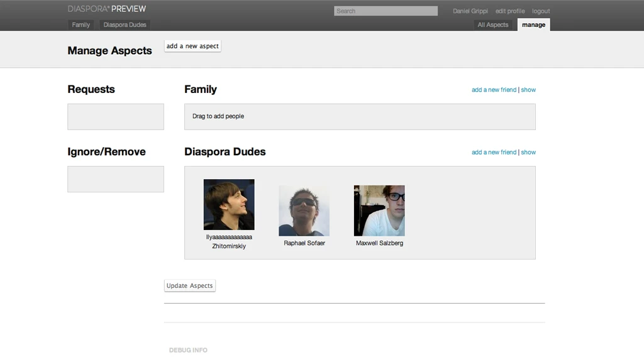Click add a new aspect button
644x362 pixels.
192,46
